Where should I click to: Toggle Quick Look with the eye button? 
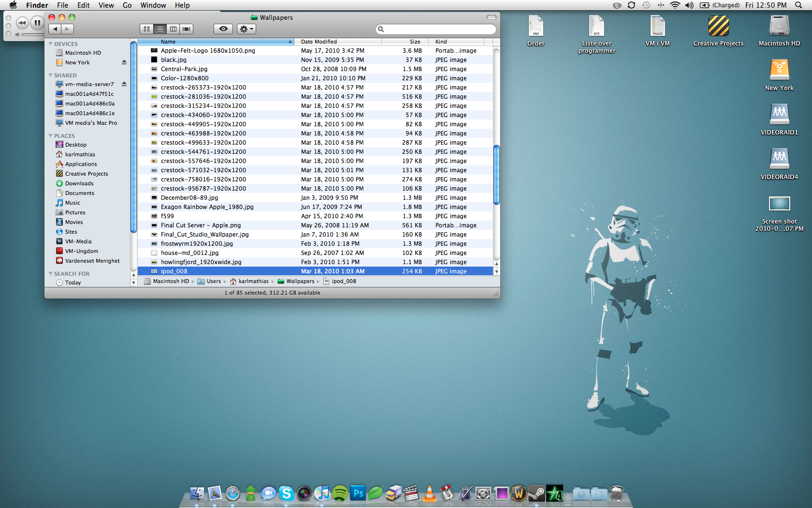pyautogui.click(x=223, y=29)
